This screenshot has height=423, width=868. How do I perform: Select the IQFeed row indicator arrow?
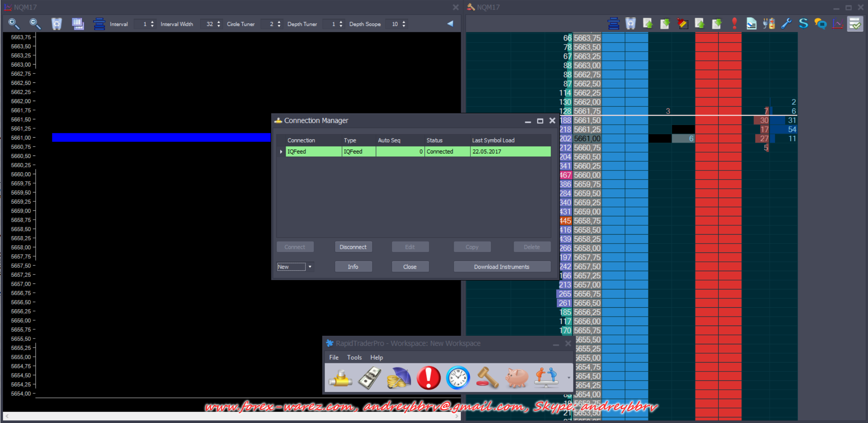281,151
